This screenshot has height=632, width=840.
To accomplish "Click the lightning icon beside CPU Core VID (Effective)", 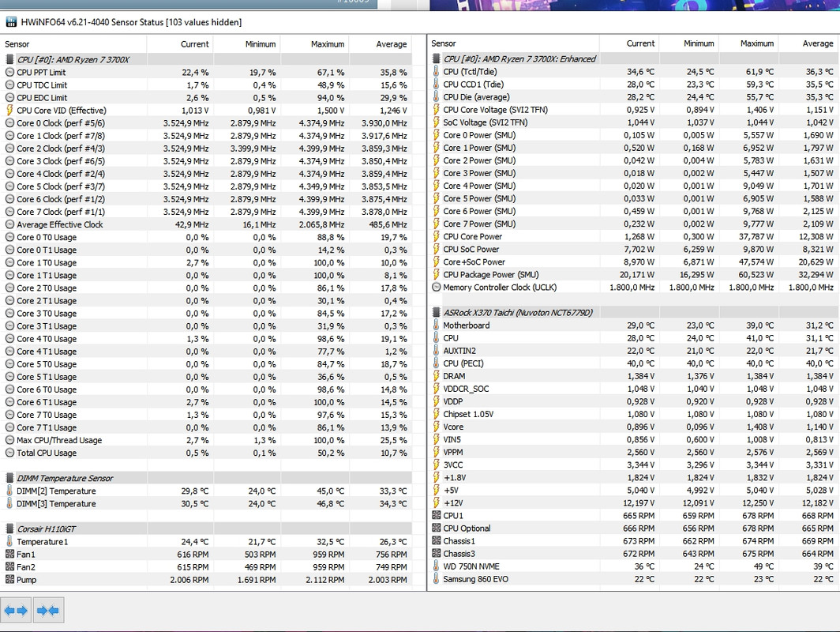I will [x=9, y=110].
